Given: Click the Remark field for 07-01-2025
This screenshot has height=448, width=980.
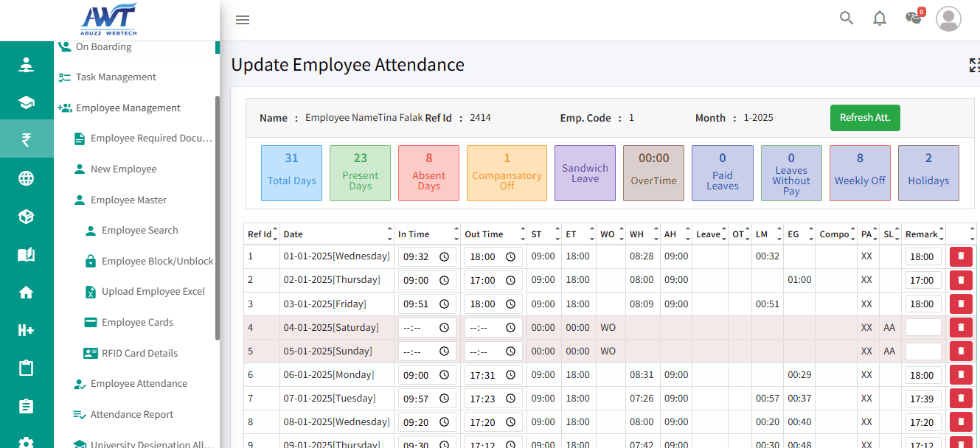Looking at the screenshot, I should click(x=922, y=398).
